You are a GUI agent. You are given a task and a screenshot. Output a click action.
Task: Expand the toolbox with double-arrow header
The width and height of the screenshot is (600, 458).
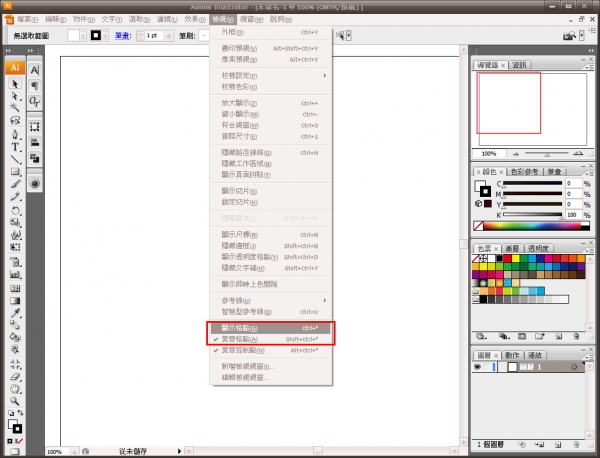[x=8, y=50]
